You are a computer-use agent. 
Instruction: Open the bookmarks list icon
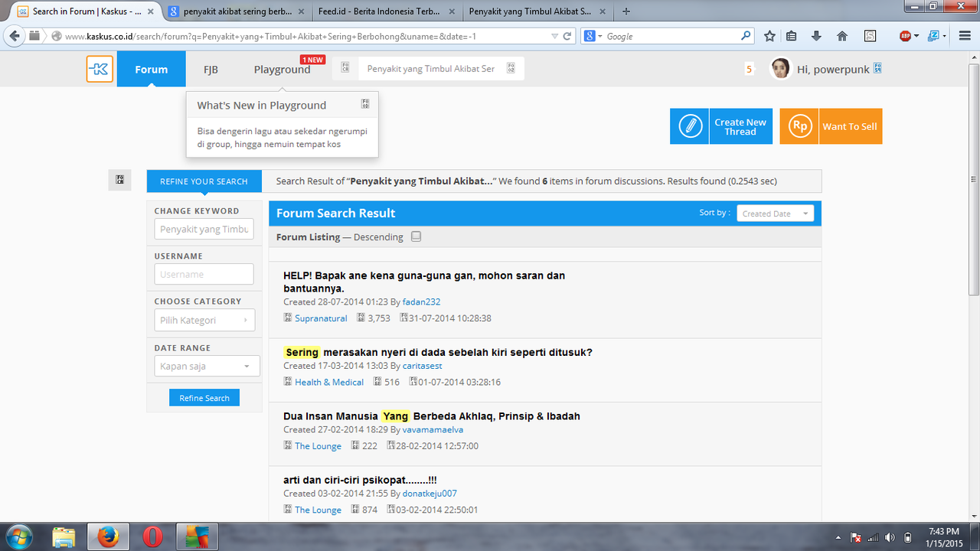click(x=792, y=36)
